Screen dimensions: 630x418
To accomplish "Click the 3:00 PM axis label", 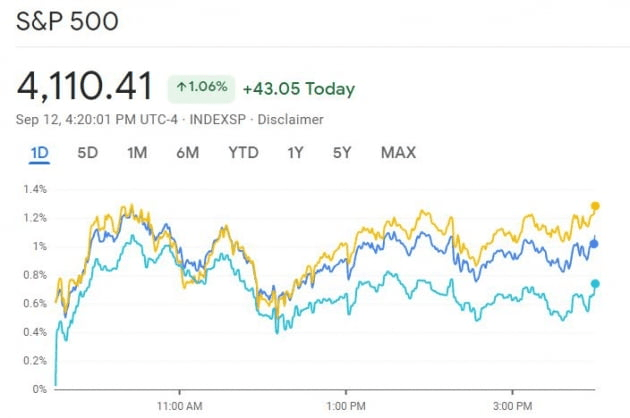I will click(x=511, y=405).
